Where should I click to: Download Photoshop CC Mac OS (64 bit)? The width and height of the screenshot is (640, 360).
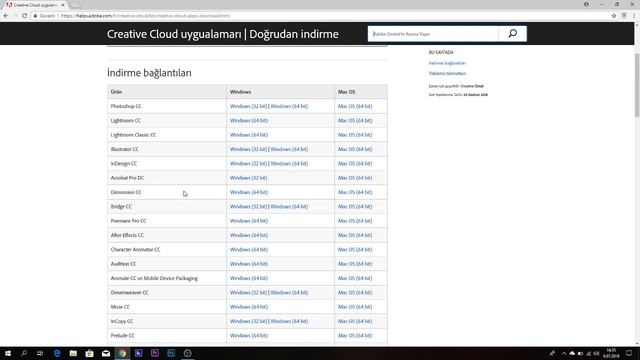pyautogui.click(x=355, y=106)
